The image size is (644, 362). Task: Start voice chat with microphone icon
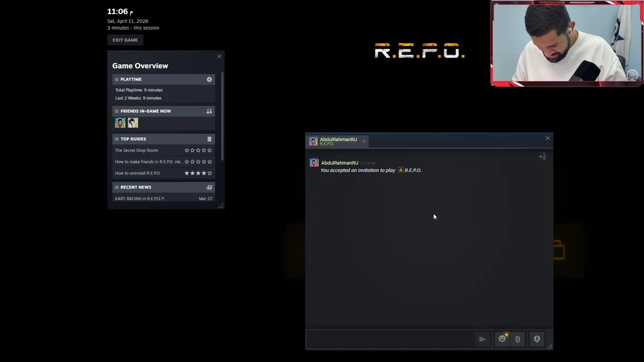click(x=537, y=339)
